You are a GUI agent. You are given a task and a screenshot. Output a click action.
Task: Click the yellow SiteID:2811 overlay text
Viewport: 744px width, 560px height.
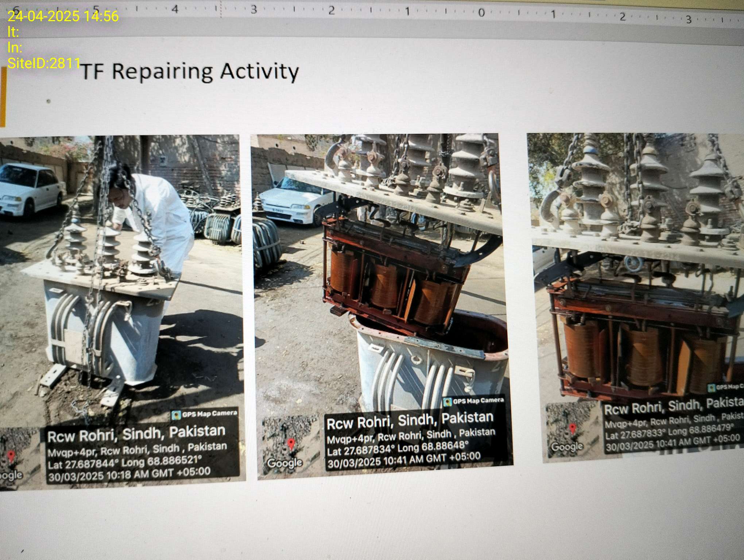44,63
